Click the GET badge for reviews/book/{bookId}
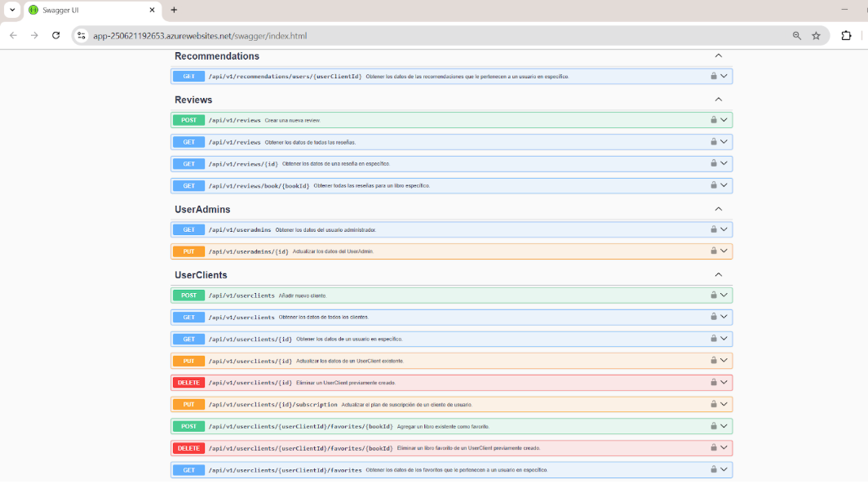Viewport: 868px width, 484px height. point(188,185)
